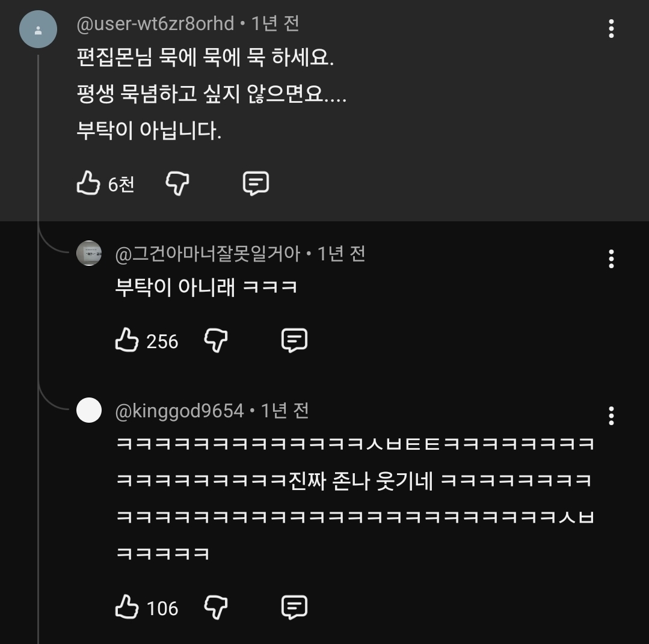Like the kinggod9654 reply
This screenshot has width=649, height=644.
126,607
